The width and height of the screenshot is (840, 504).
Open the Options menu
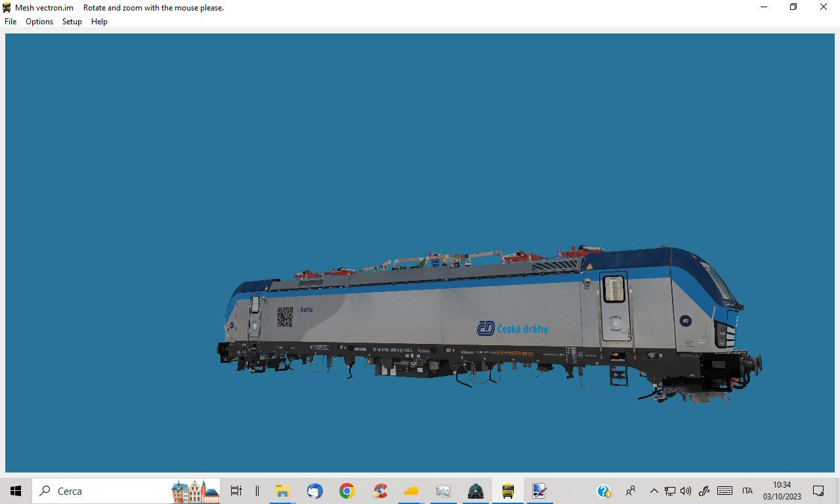click(x=39, y=22)
